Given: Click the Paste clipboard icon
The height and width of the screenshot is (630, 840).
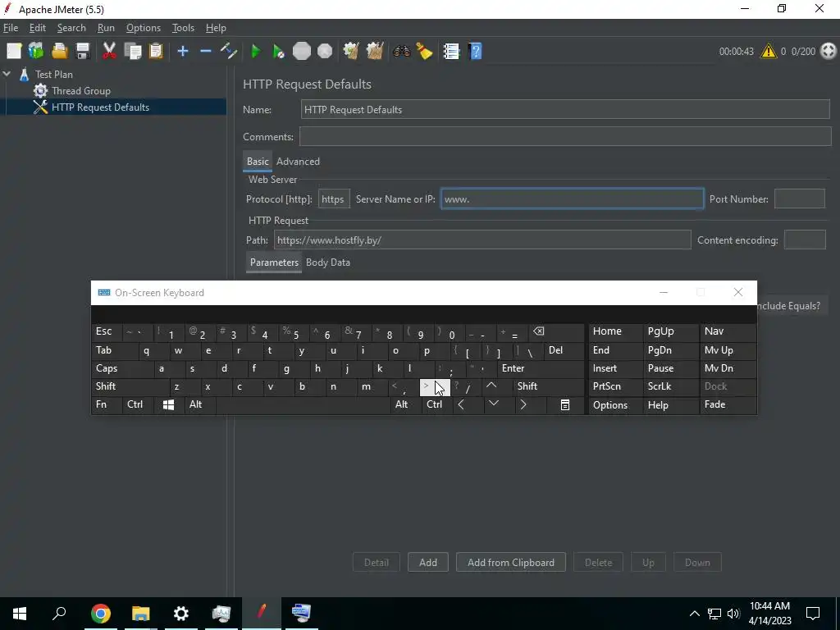Looking at the screenshot, I should 155,51.
